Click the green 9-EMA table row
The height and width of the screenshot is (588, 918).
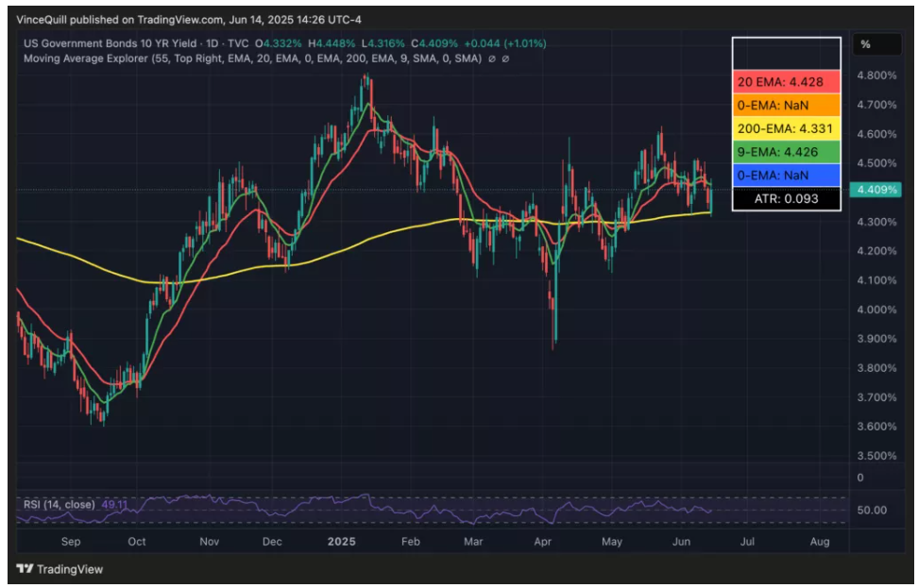786,152
